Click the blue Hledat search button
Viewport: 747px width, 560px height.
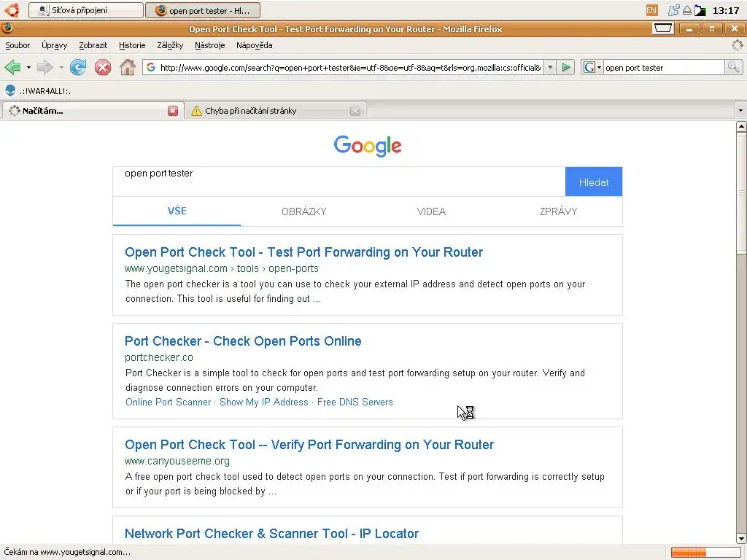[x=594, y=182]
